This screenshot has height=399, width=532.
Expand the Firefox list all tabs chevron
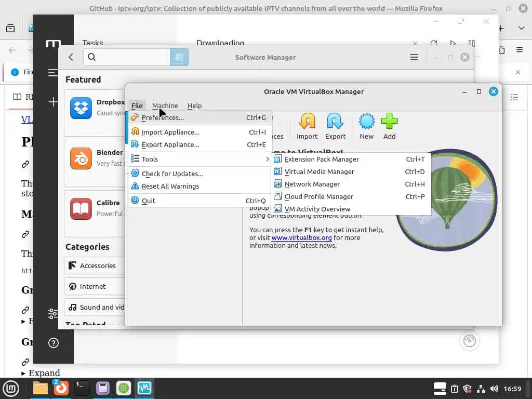(x=522, y=28)
